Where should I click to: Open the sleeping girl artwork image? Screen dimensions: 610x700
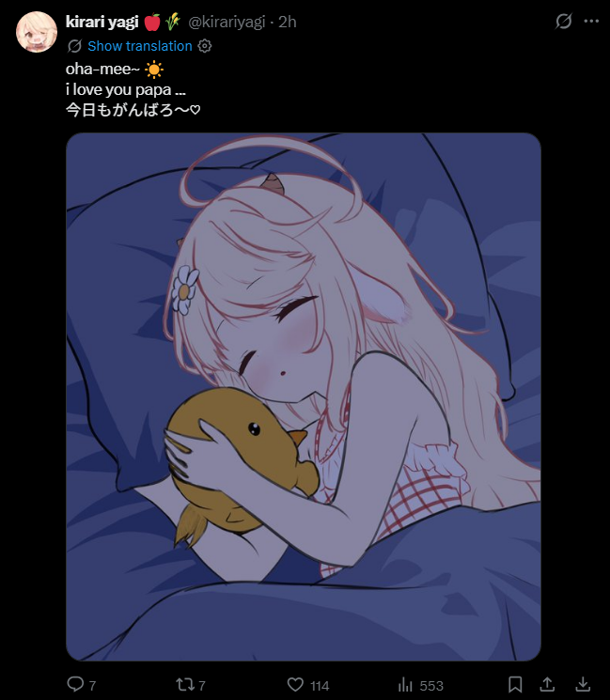(304, 397)
